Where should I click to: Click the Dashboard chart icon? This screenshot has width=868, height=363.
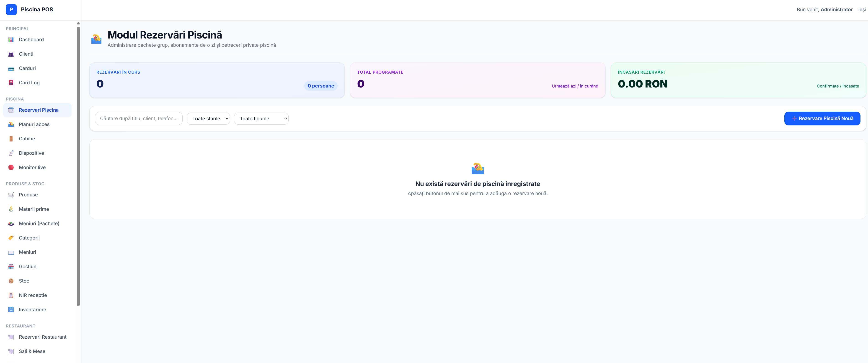coord(11,40)
